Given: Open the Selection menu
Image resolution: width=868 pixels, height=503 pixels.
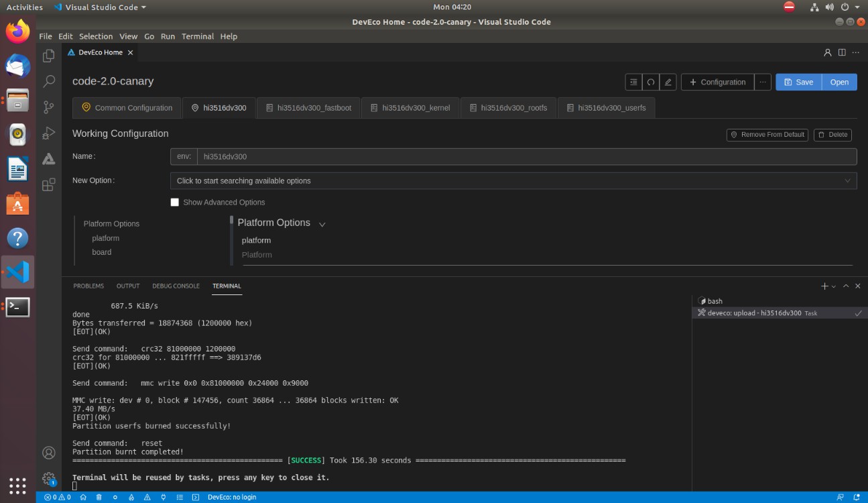Looking at the screenshot, I should pos(96,36).
